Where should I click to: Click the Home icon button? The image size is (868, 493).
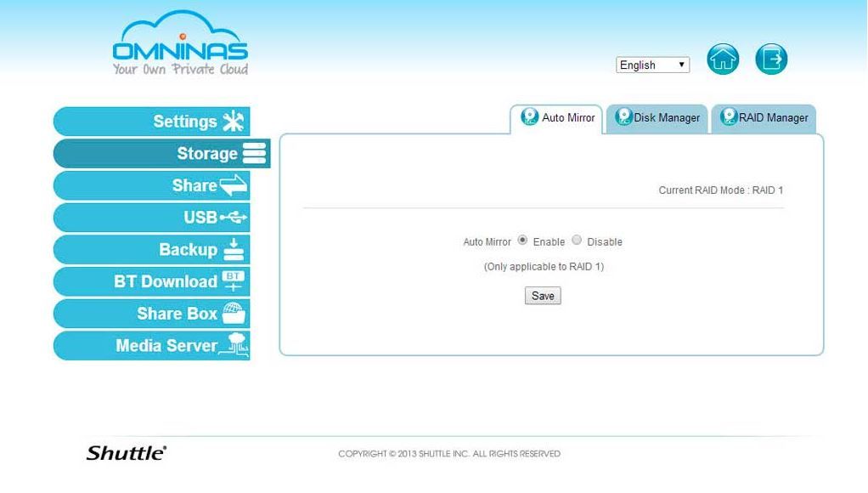(723, 59)
